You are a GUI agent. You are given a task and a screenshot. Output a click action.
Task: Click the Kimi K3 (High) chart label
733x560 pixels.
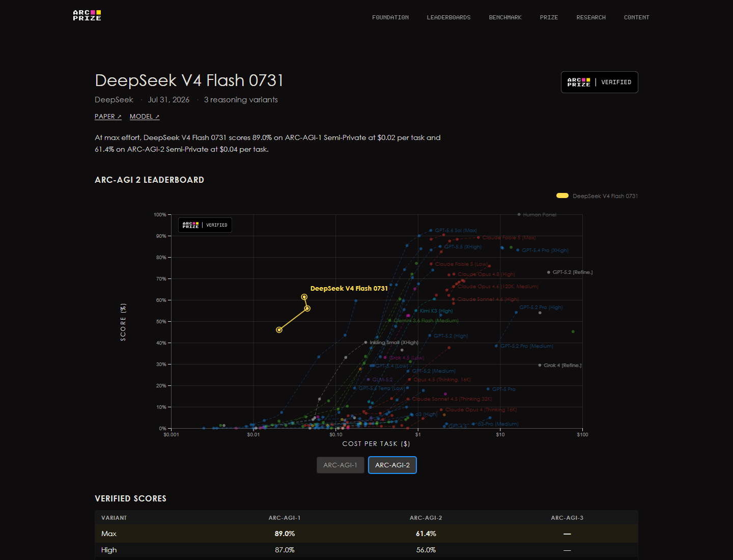pyautogui.click(x=436, y=311)
